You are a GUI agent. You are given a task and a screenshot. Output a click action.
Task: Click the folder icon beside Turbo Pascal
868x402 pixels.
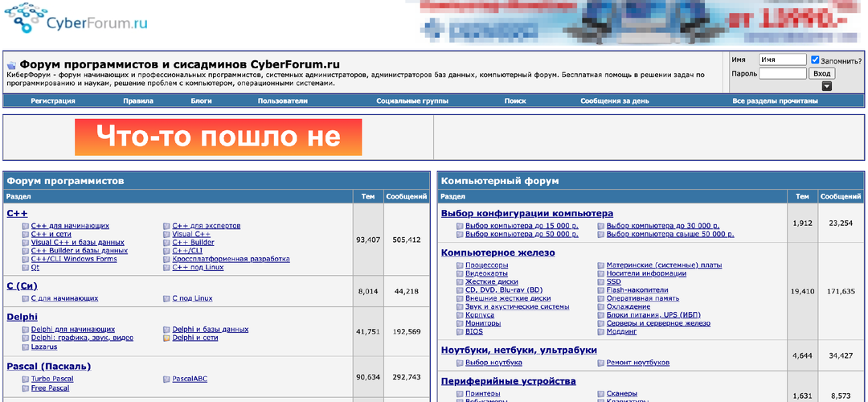coord(26,379)
